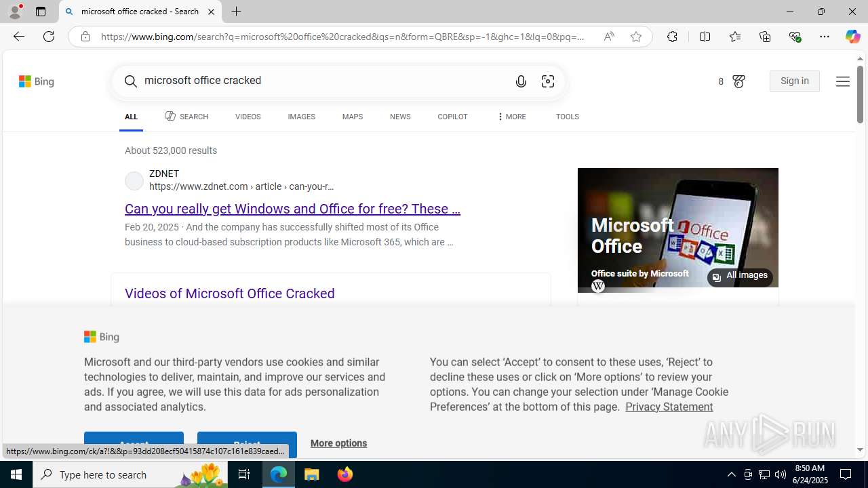This screenshot has height=488, width=868.
Task: Open the volume control in tray
Action: pyautogui.click(x=781, y=474)
